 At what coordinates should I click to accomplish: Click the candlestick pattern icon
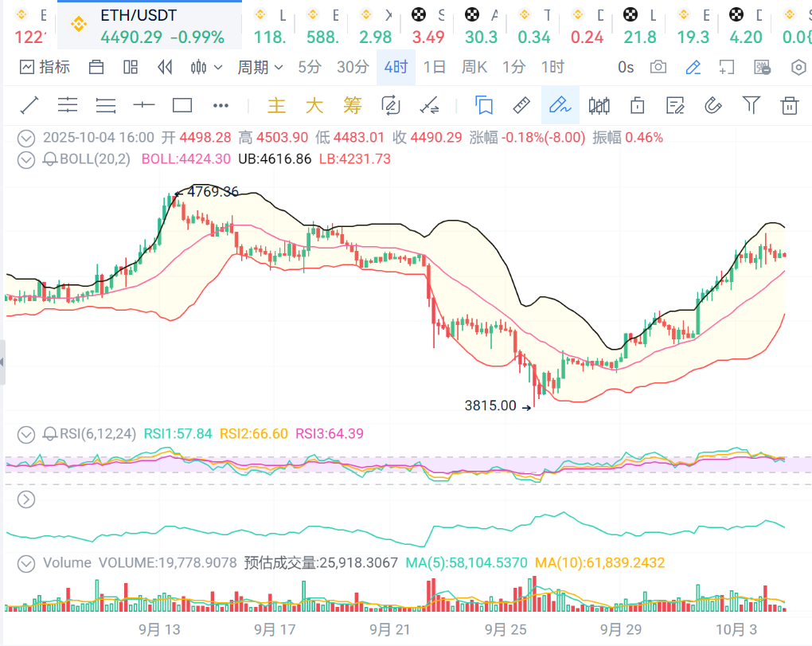pos(599,106)
